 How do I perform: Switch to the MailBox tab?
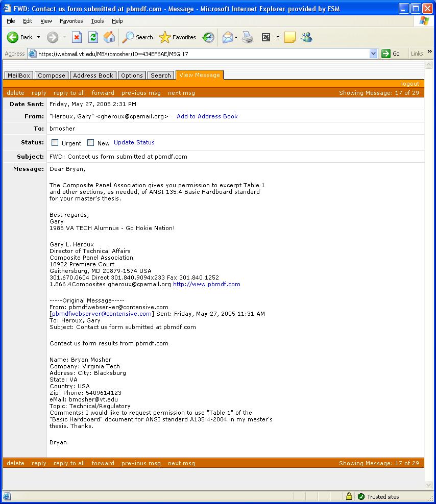(19, 75)
